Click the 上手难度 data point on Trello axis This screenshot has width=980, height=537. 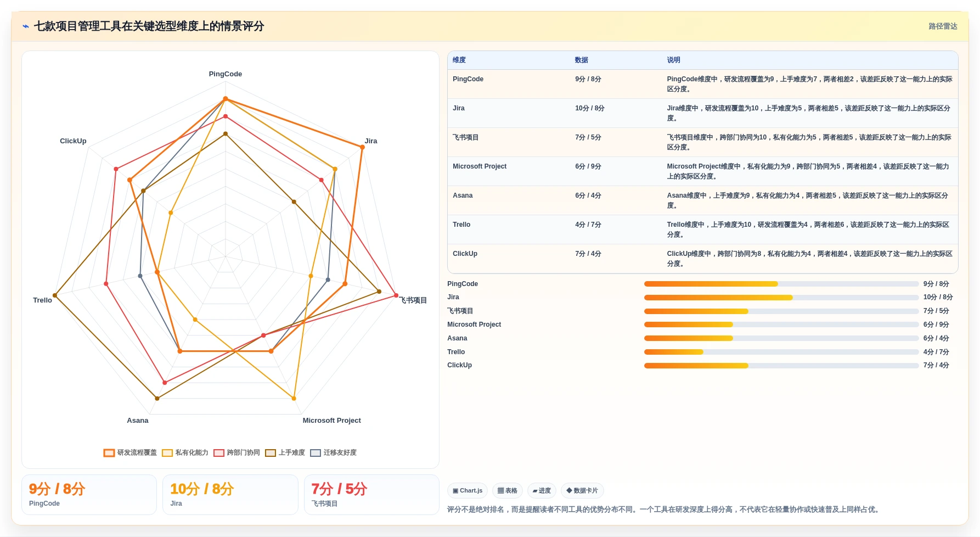tap(55, 295)
